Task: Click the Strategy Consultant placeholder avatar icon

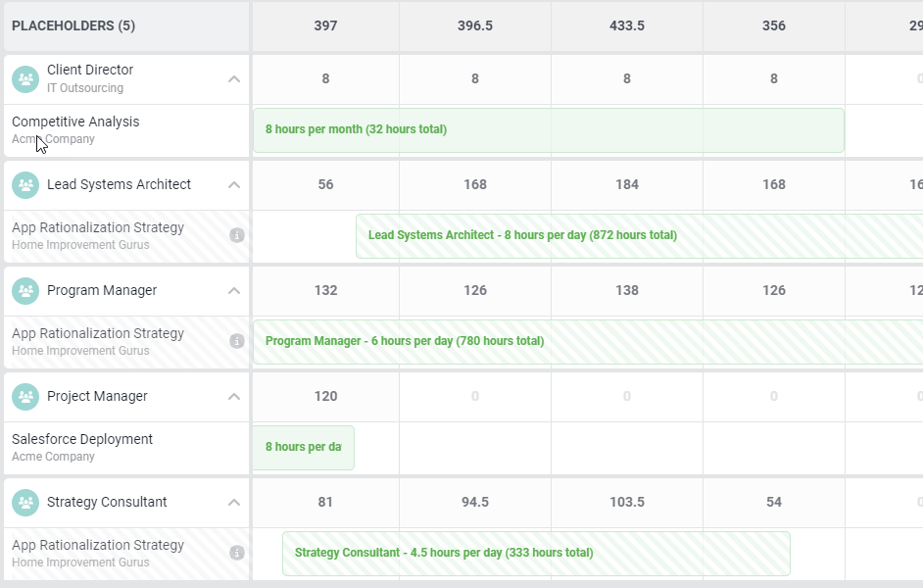Action: click(25, 502)
